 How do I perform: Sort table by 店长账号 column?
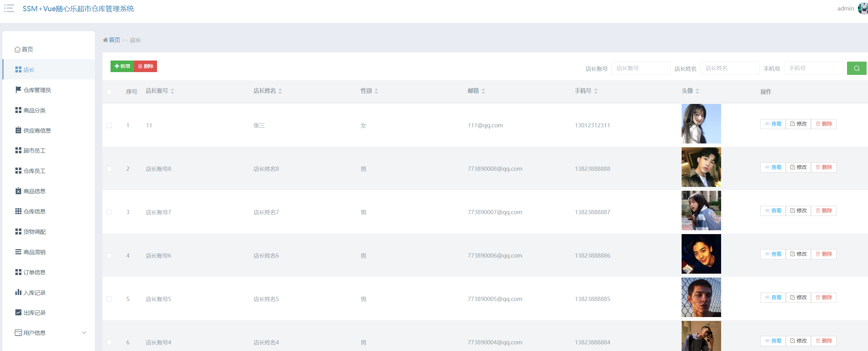pos(172,91)
